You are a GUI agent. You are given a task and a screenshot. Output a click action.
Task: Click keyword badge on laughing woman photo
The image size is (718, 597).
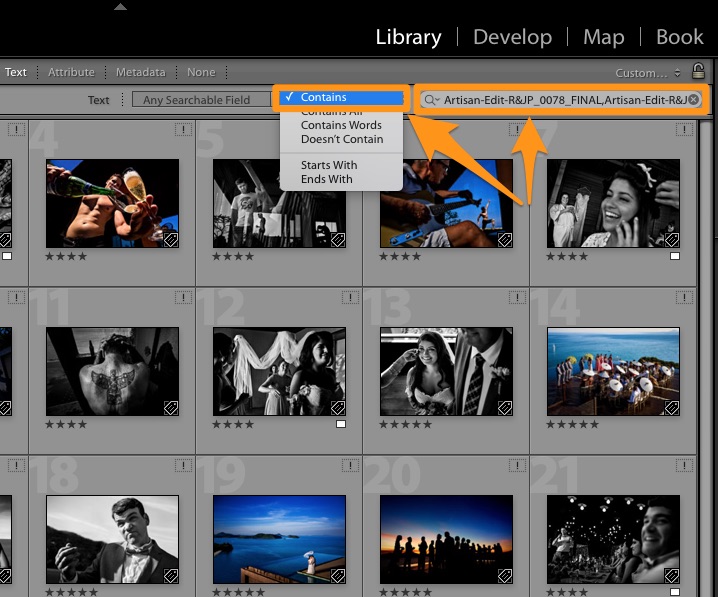click(x=672, y=240)
